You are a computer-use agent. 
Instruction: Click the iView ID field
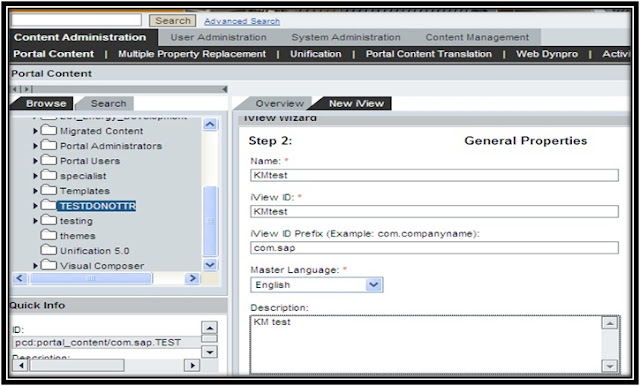click(434, 211)
